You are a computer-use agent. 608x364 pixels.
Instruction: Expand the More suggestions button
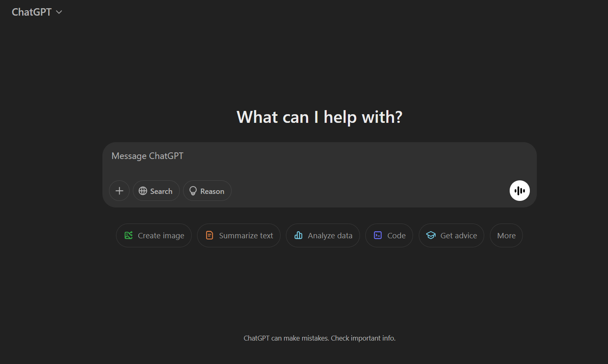point(506,235)
